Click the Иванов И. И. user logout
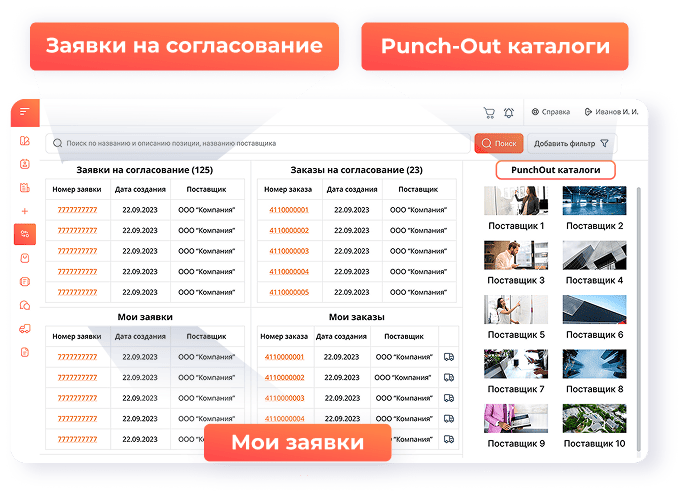The height and width of the screenshot is (494, 682). pyautogui.click(x=611, y=112)
